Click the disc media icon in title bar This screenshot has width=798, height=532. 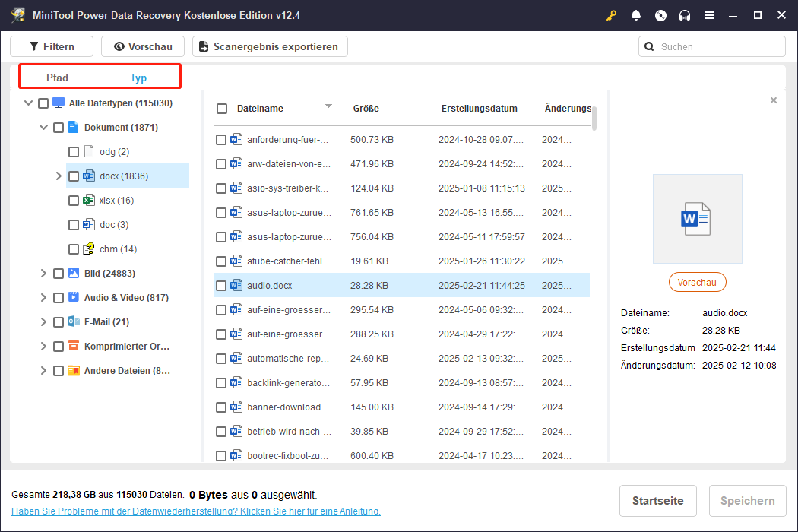(660, 15)
